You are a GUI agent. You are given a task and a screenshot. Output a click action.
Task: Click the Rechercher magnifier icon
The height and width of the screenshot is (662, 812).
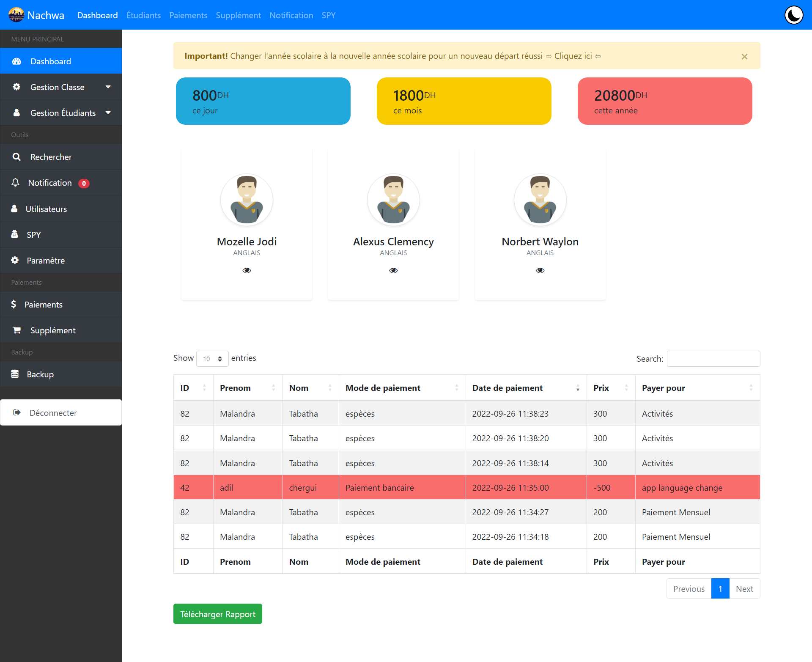[16, 157]
